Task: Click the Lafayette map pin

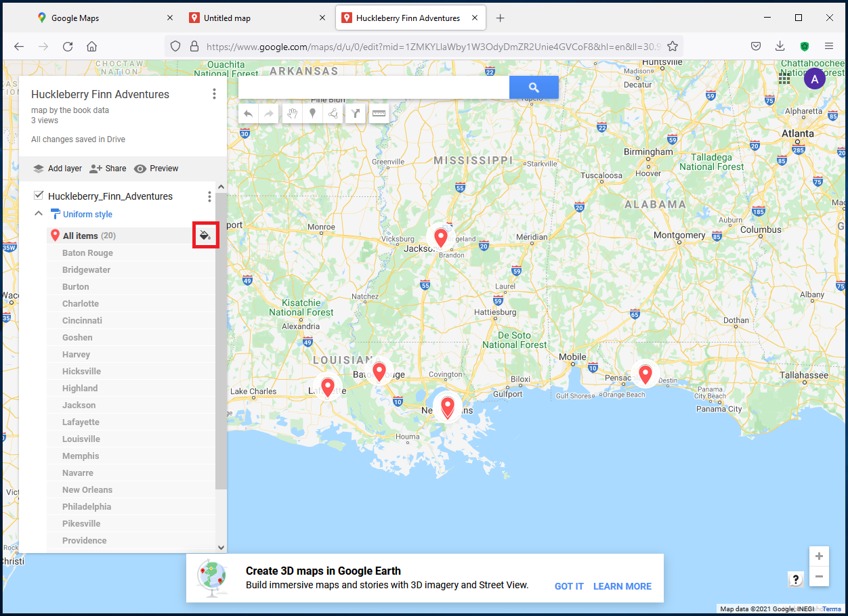Action: [x=328, y=387]
